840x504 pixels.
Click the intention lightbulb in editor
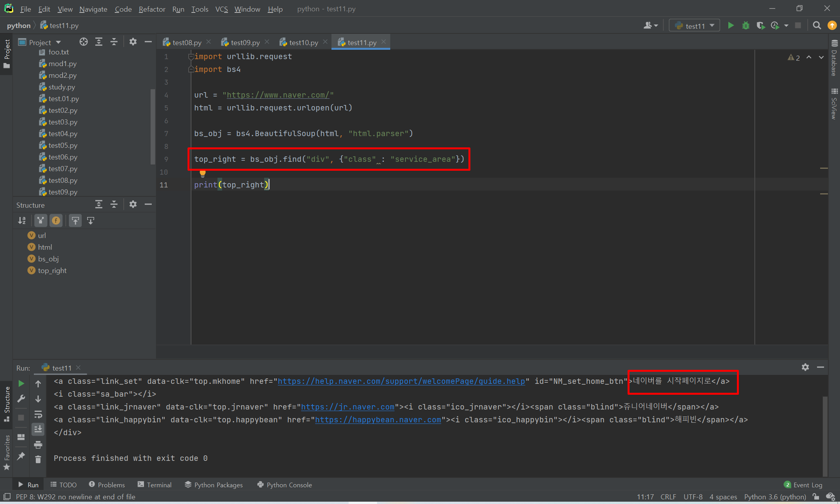(202, 173)
